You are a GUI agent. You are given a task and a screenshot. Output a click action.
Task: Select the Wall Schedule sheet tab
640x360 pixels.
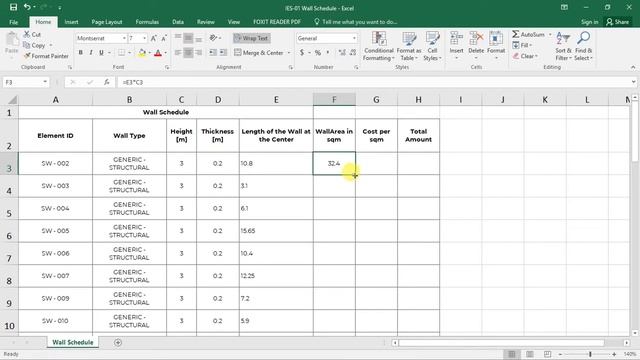point(73,342)
